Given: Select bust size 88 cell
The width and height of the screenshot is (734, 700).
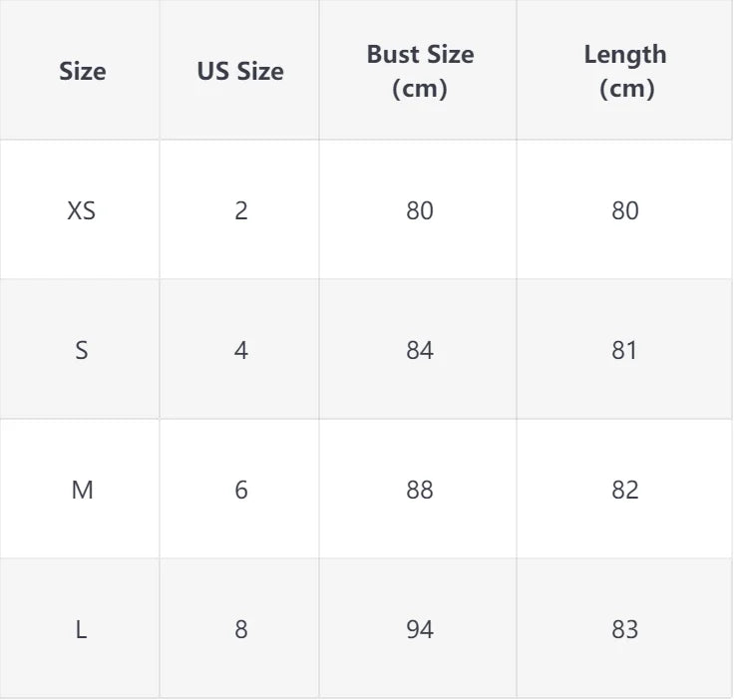Looking at the screenshot, I should (420, 490).
